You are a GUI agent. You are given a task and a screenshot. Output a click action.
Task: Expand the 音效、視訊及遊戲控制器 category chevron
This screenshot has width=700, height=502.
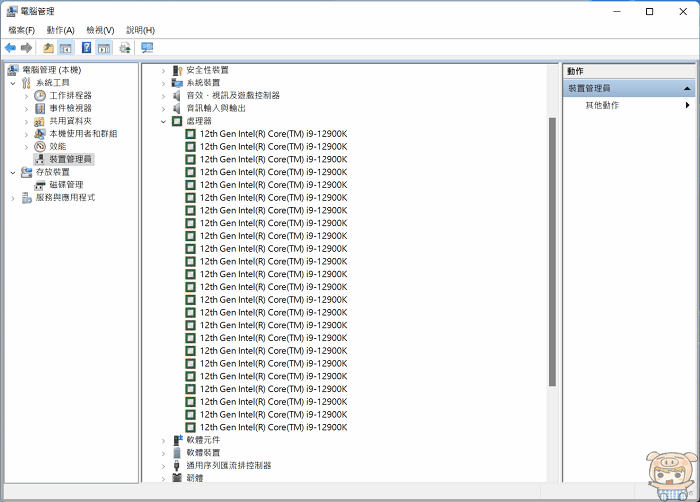pyautogui.click(x=163, y=96)
